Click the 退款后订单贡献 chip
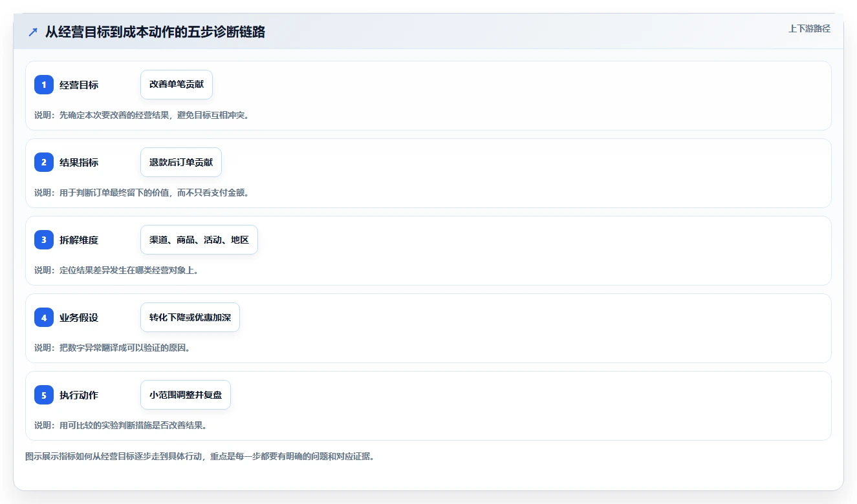Viewport: 857px width, 504px height. [181, 162]
